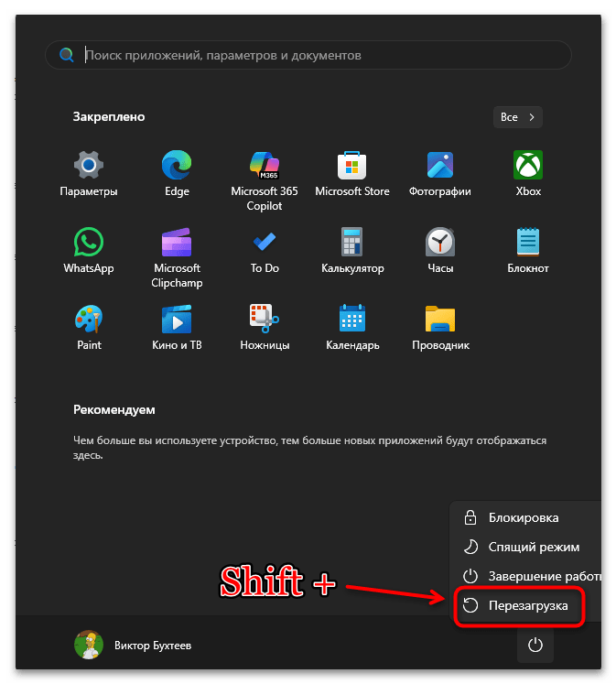Choose Перезагрузка to restart

pos(519,605)
